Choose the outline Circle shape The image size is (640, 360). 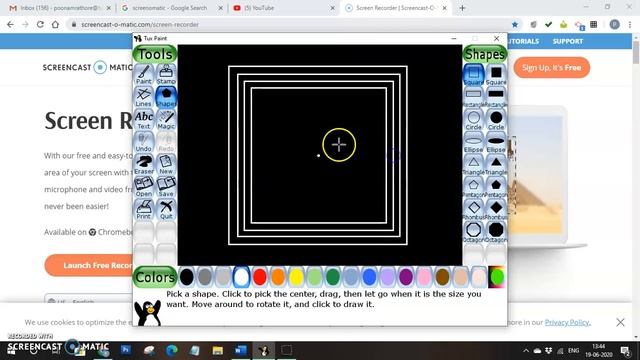pos(473,120)
